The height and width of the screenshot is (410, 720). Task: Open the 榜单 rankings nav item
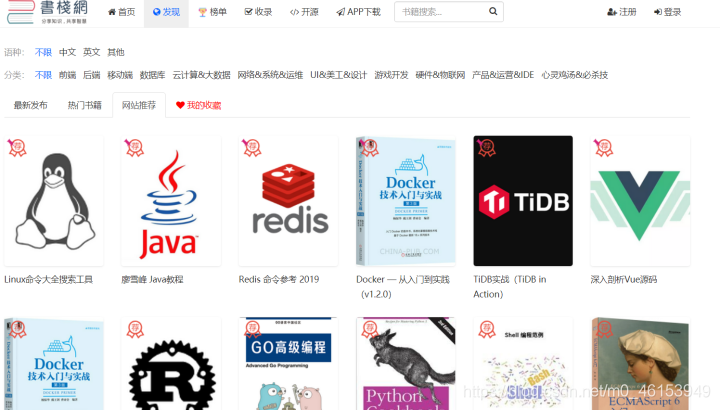[212, 12]
